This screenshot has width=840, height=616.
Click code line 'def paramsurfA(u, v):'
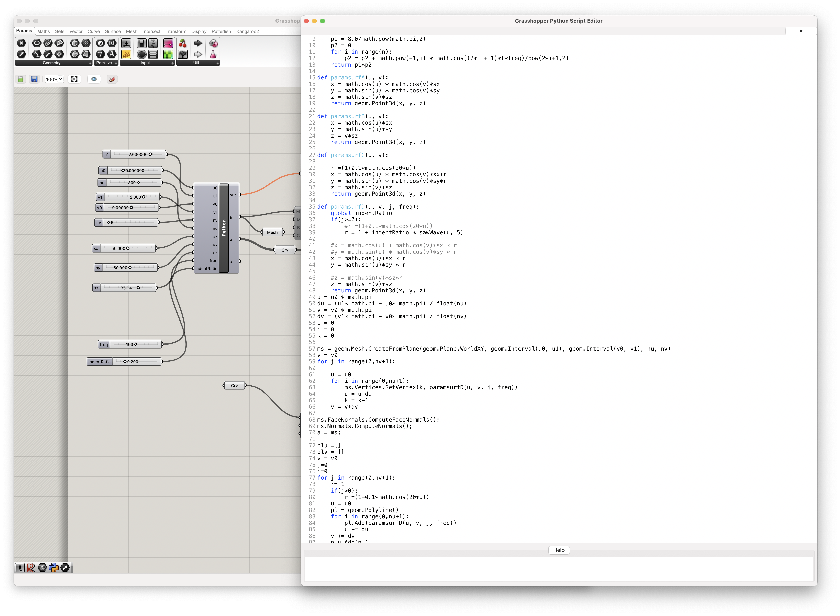(352, 78)
